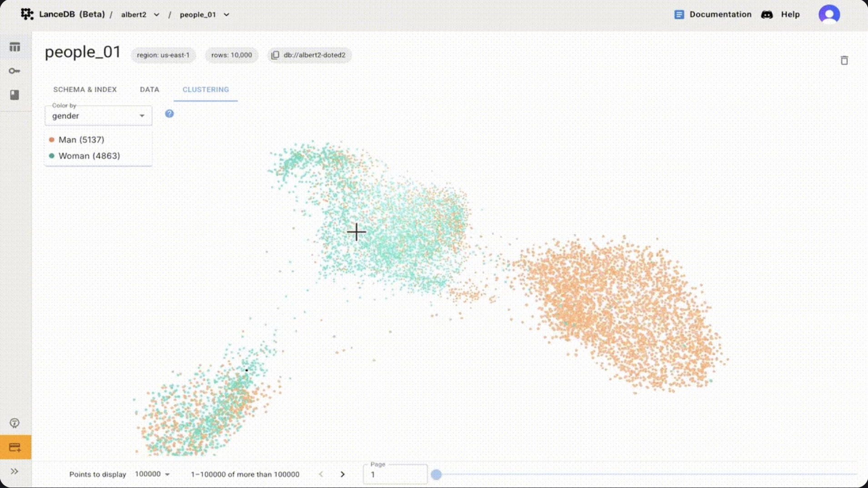The image size is (868, 488).
Task: Click the support icon in sidebar
Action: pos(15,423)
